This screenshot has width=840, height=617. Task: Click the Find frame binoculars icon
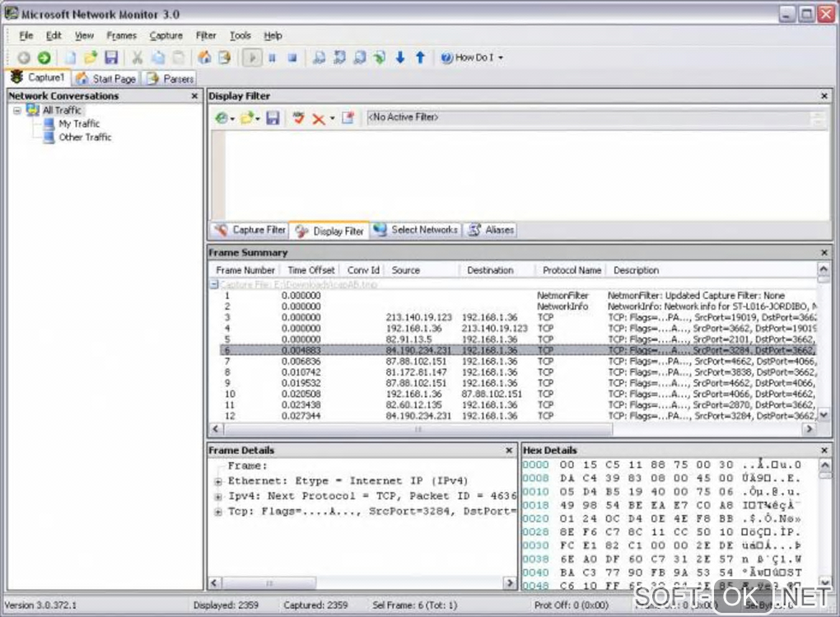point(319,58)
